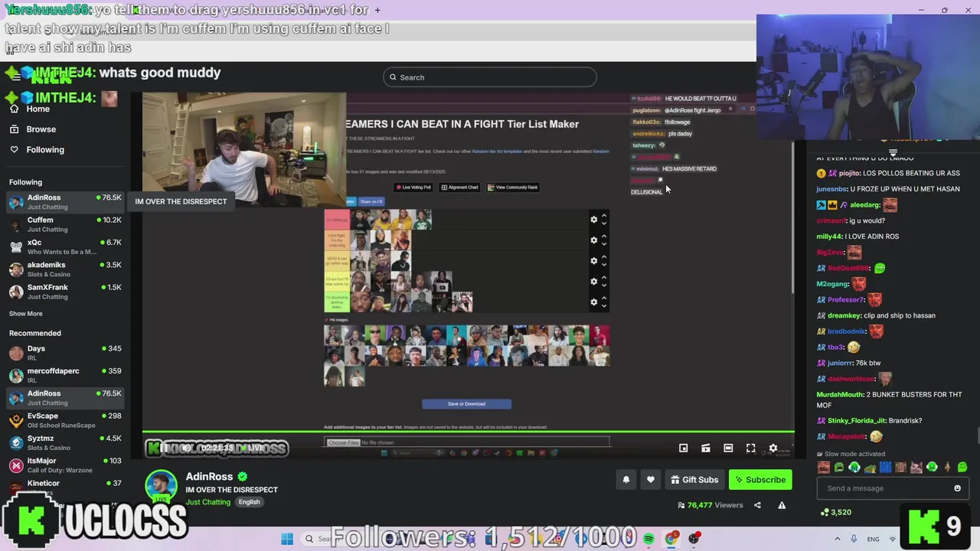Open SamXFrank channel in sidebar

click(64, 292)
